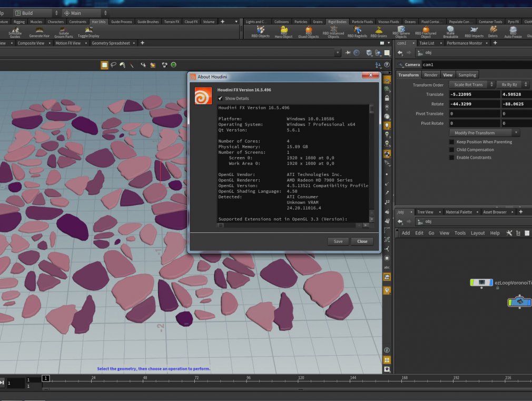Click the Debris shelf tool
Viewport: 532px width, 401px height.
(x=493, y=32)
